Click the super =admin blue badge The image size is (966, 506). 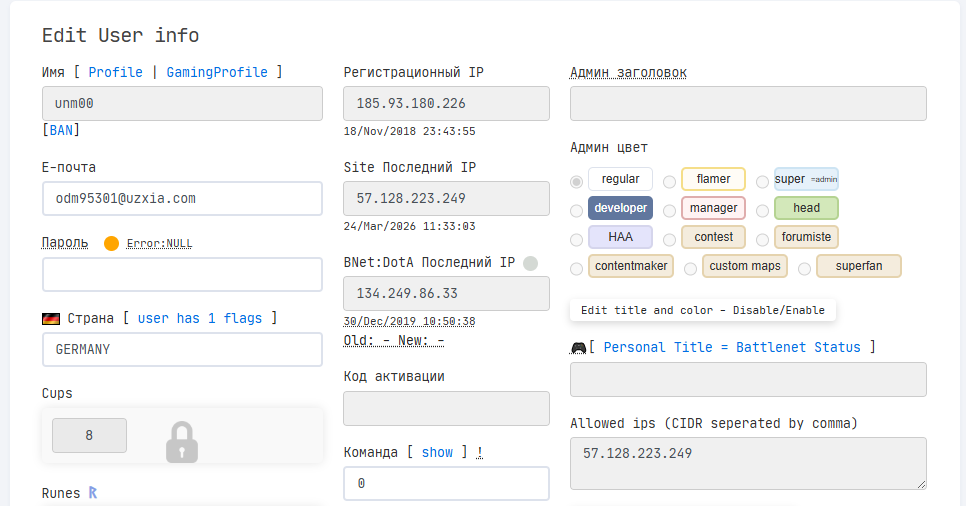point(806,179)
